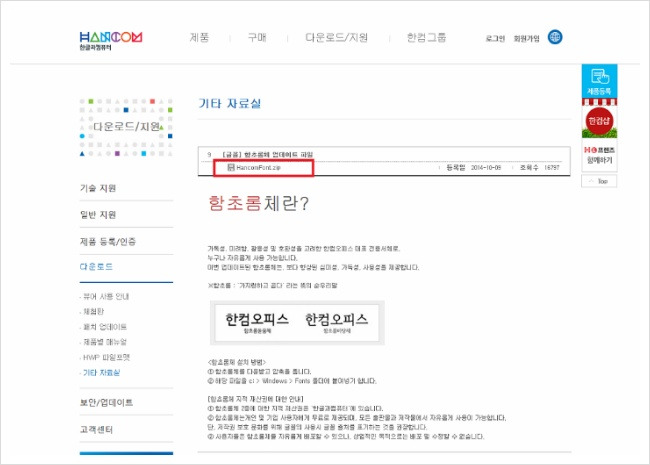Open 패치 업데이트 submenu item
This screenshot has width=650, height=465.
[x=105, y=327]
